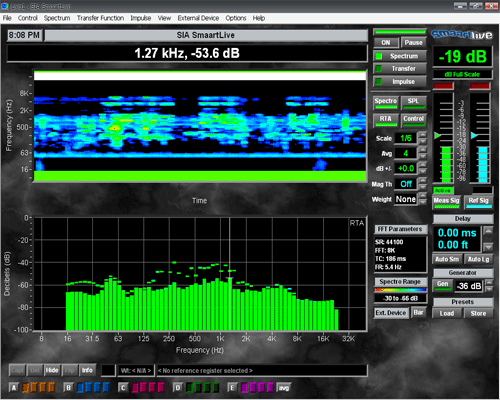Switch to Impulse mode

pos(400,82)
